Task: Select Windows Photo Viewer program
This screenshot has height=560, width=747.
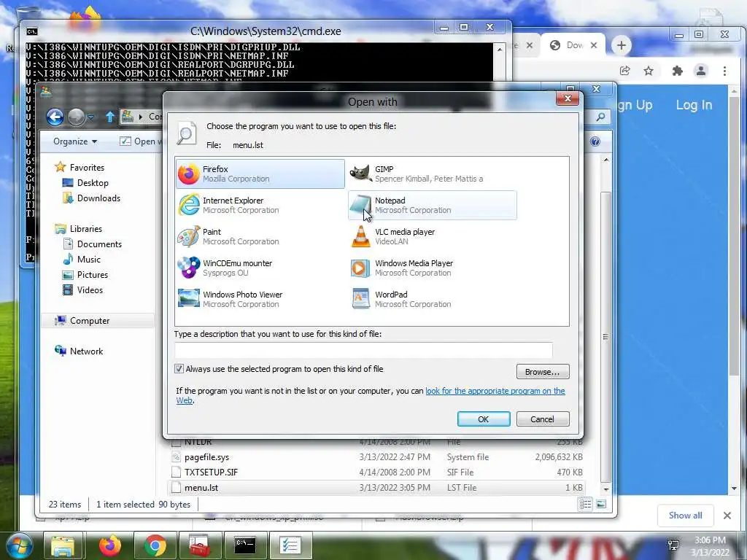Action: pyautogui.click(x=260, y=300)
